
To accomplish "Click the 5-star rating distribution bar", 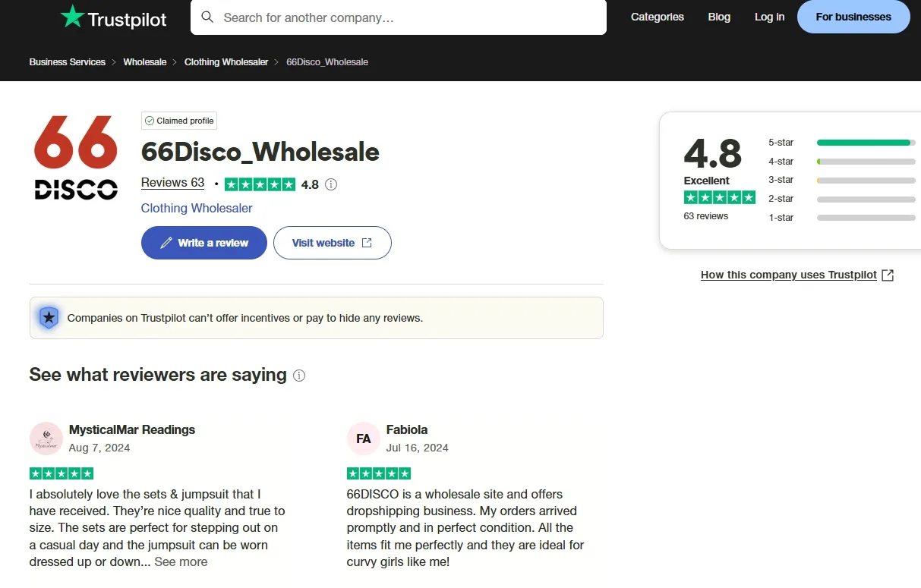I will [x=866, y=142].
